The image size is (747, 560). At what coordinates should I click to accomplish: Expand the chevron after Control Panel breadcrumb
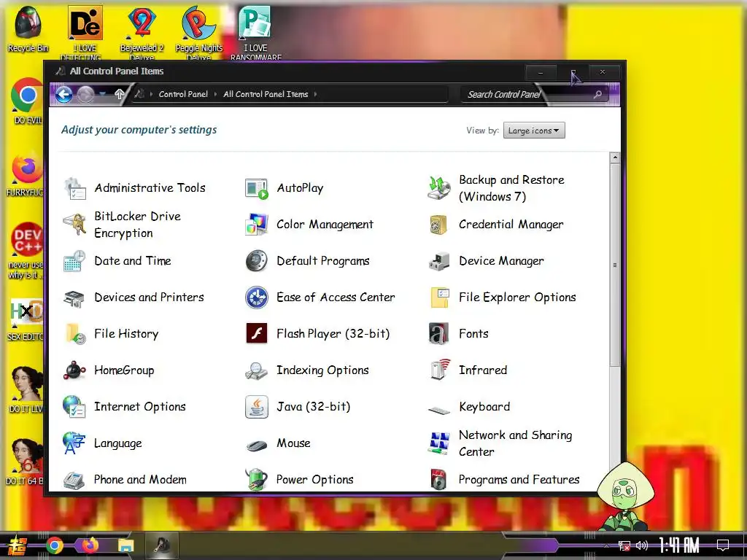click(x=215, y=94)
